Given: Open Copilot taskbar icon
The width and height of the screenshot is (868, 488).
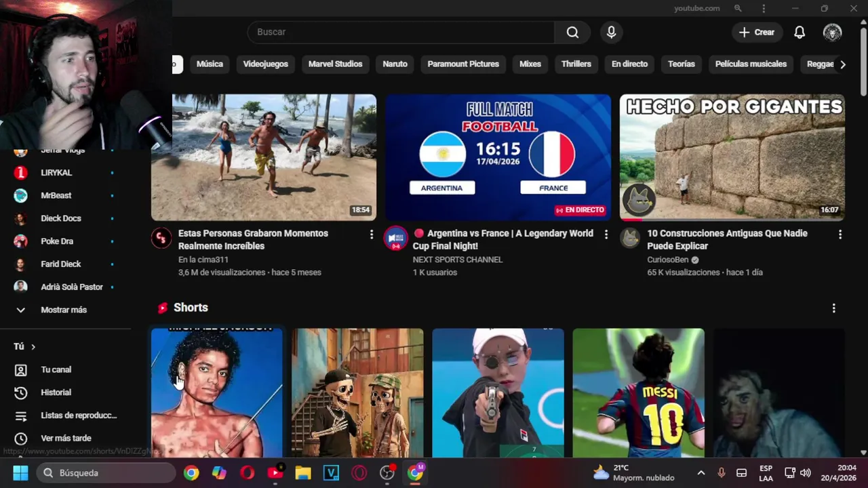Looking at the screenshot, I should (219, 473).
